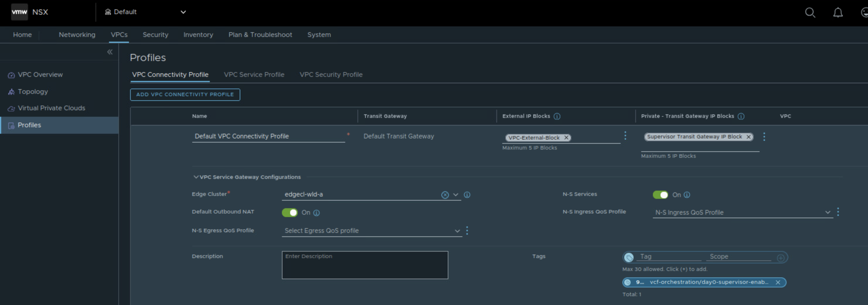Image resolution: width=868 pixels, height=305 pixels.
Task: Remove Supervisor Transit Gateway IP Block chip
Action: [748, 137]
